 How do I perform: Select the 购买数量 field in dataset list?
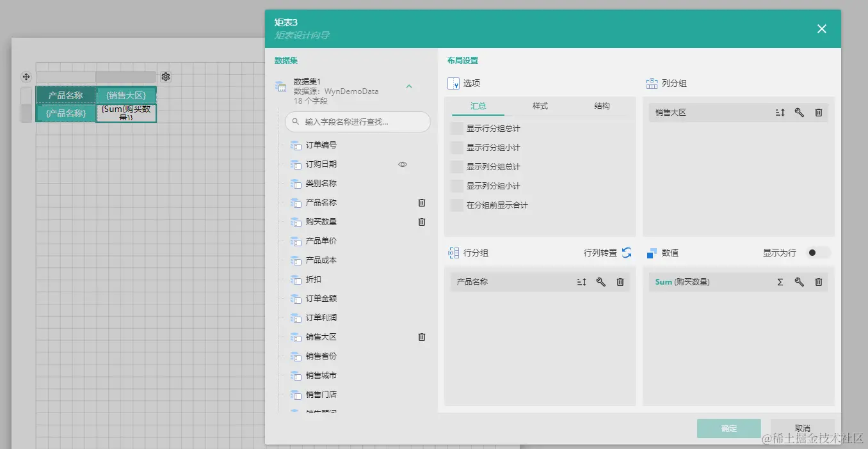pyautogui.click(x=321, y=222)
